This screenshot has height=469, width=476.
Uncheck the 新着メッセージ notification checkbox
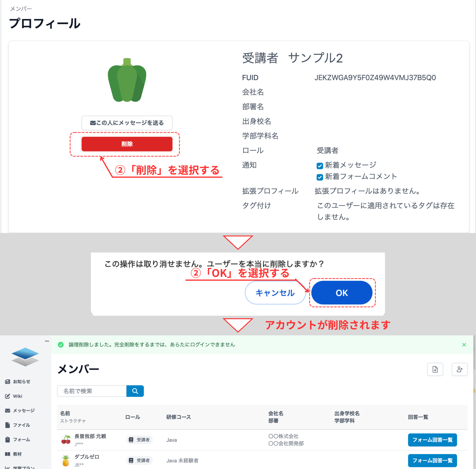click(320, 165)
